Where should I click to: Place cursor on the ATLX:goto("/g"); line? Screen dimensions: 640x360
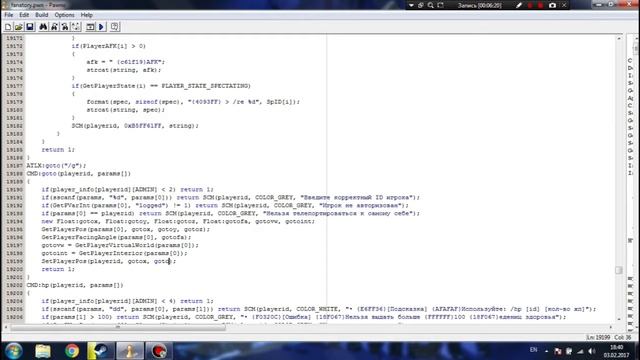tap(56, 166)
